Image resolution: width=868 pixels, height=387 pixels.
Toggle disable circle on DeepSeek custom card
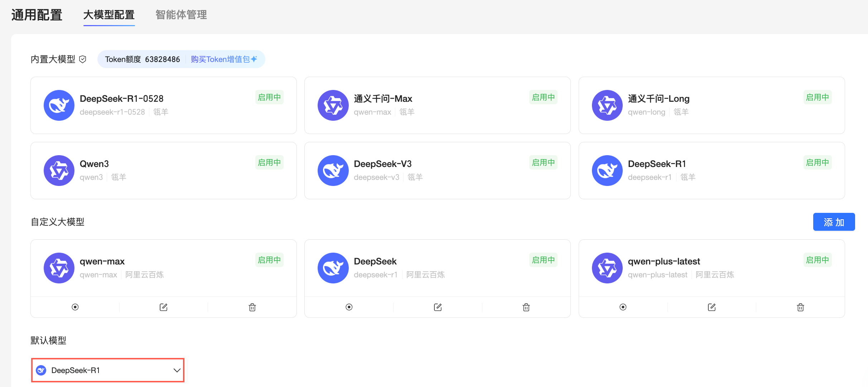349,307
